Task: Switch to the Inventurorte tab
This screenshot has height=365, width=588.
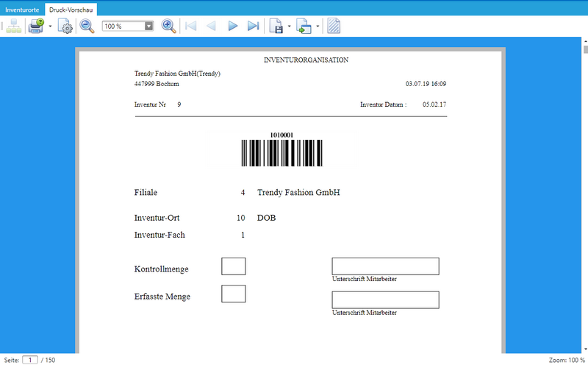Action: [x=22, y=10]
